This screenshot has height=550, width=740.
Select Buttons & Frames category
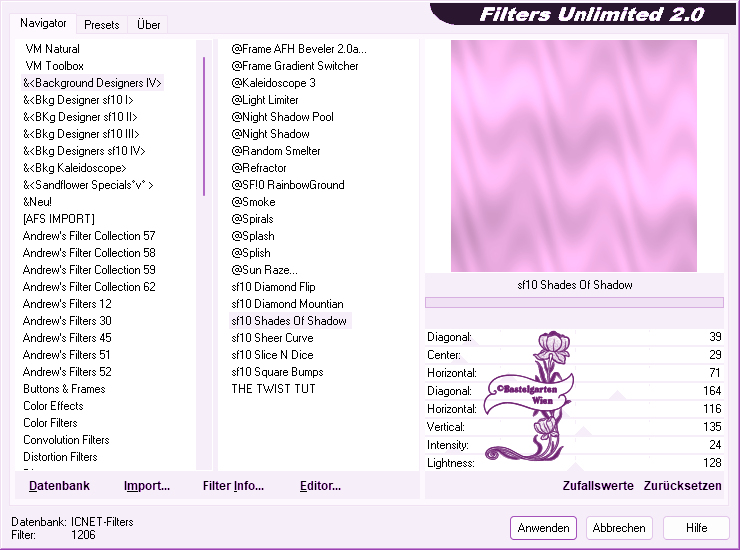pos(64,389)
